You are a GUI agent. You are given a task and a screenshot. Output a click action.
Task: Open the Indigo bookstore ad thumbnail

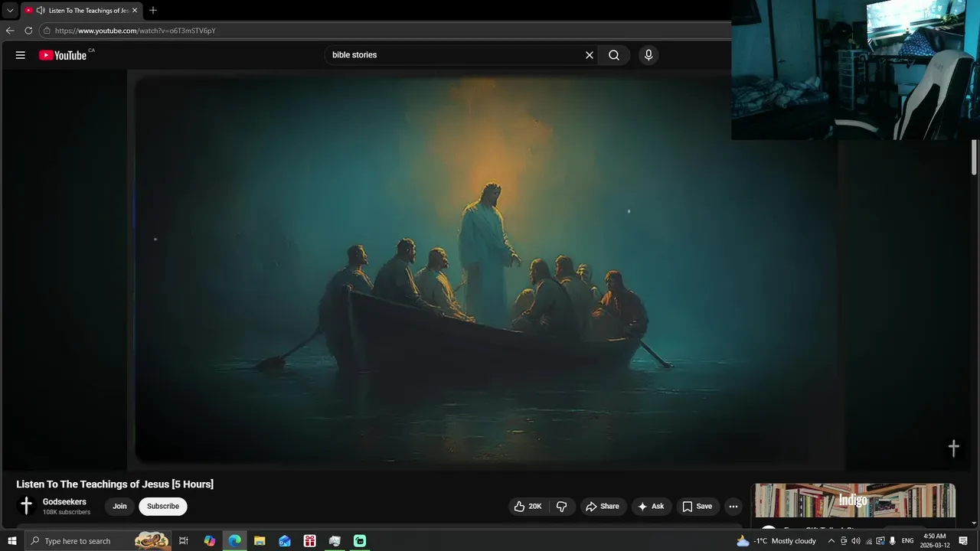coord(854,500)
